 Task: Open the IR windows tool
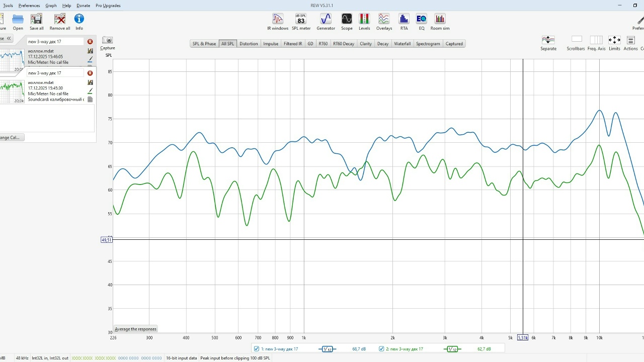pos(278,22)
